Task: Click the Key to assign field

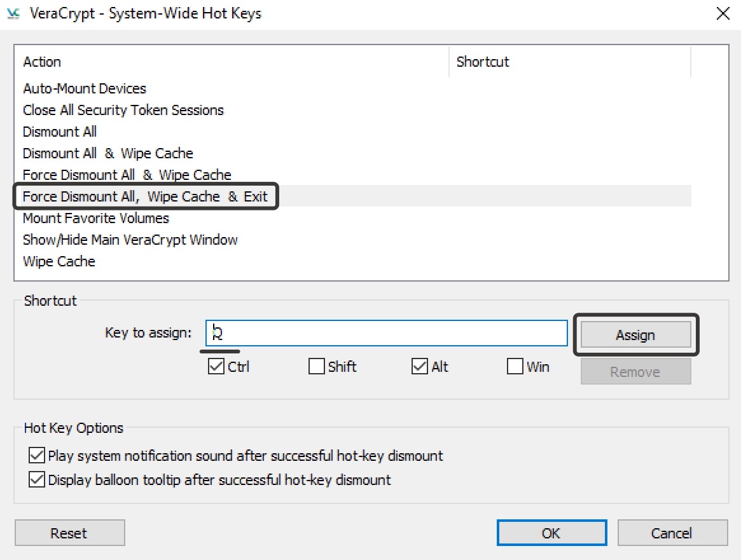Action: pos(386,333)
